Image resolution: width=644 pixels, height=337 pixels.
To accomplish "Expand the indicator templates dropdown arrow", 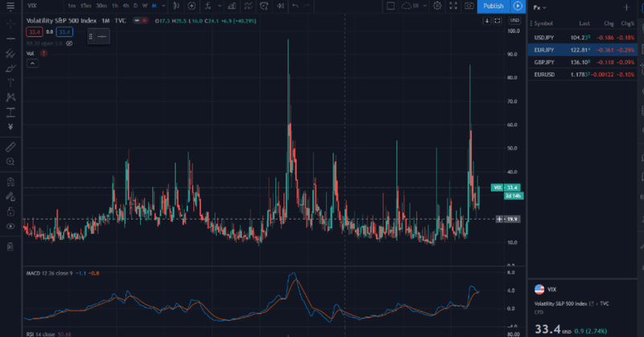I will coord(220,6).
